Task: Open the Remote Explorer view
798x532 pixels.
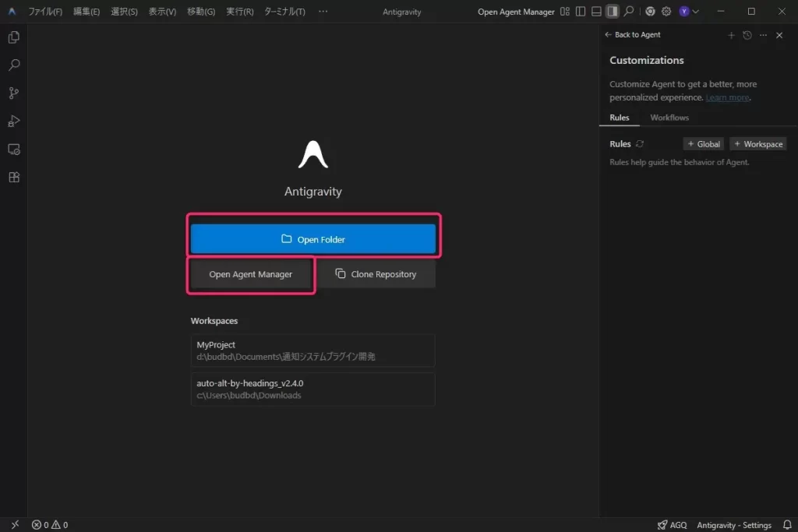Action: [14, 149]
